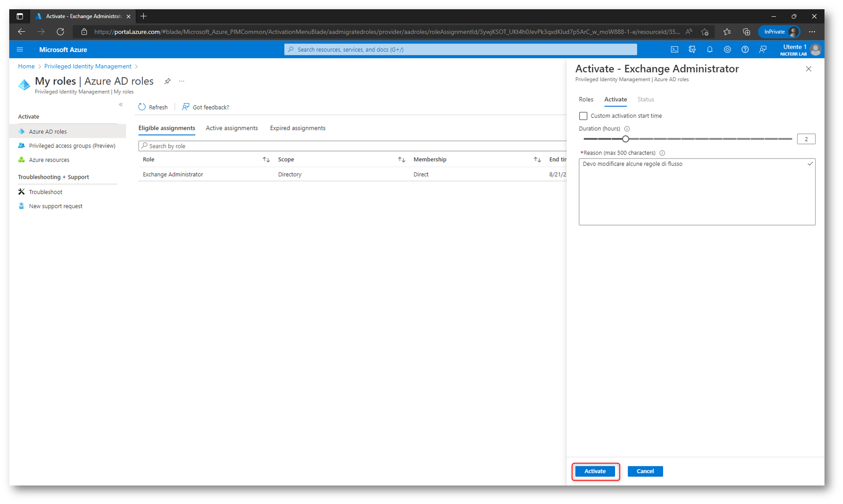
Task: Open browser Collections
Action: click(746, 32)
